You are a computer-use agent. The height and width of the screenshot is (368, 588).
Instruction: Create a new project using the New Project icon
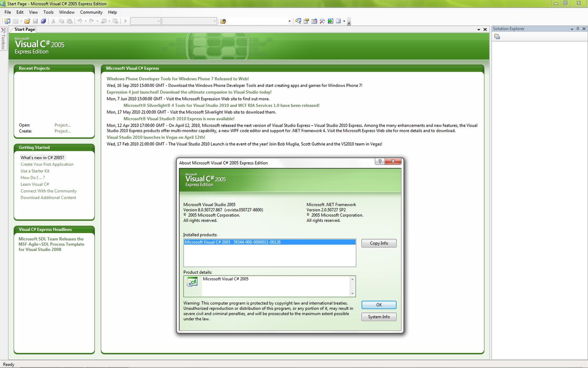7,21
